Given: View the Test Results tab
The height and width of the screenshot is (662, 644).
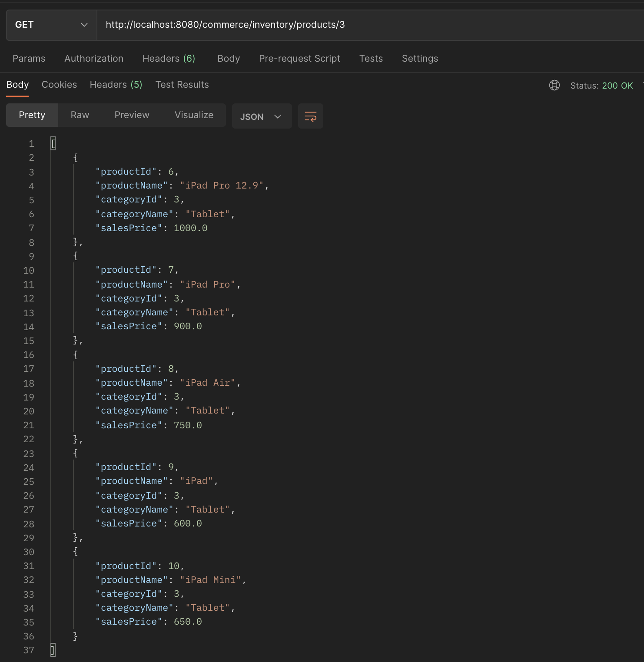Looking at the screenshot, I should (182, 84).
